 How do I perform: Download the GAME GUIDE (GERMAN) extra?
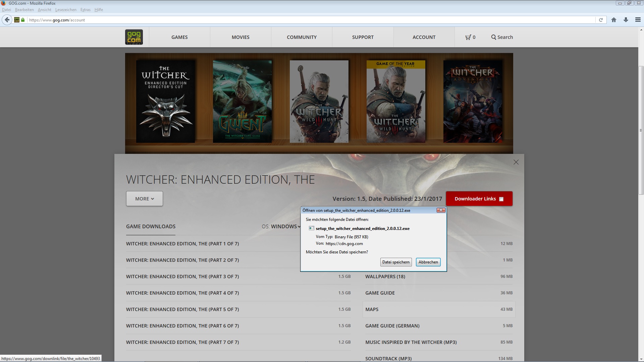(x=439, y=326)
